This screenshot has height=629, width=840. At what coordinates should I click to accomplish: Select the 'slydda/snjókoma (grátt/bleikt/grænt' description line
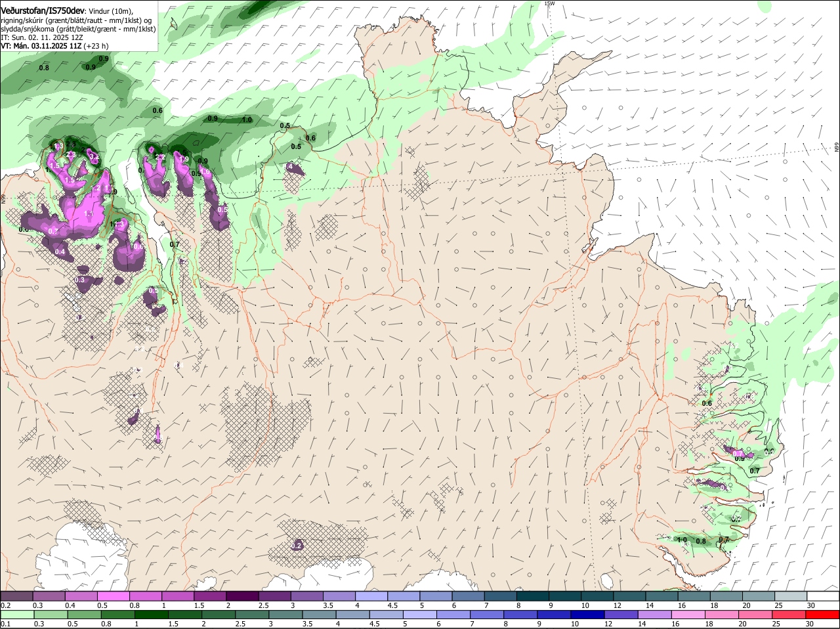pos(58,29)
